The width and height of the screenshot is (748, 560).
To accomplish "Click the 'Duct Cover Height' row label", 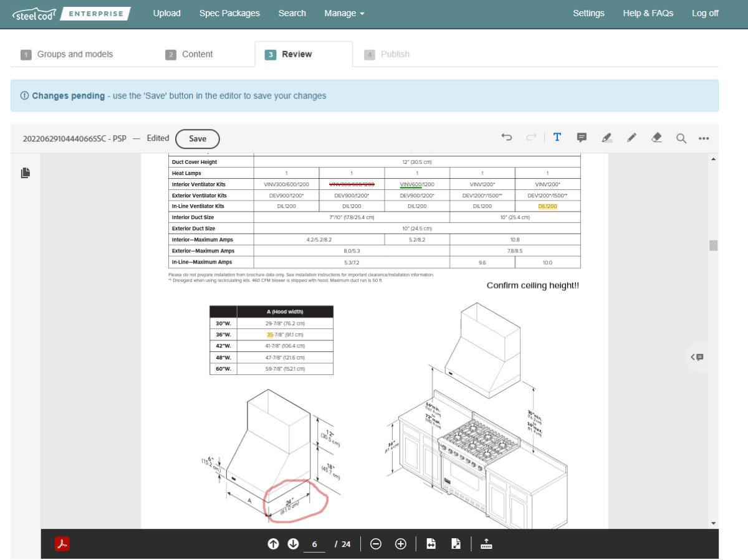I will (194, 162).
